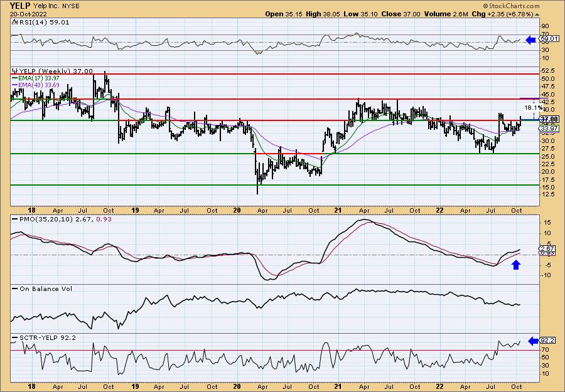
Task: Click the green up-triangle change indicator
Action: pyautogui.click(x=537, y=14)
